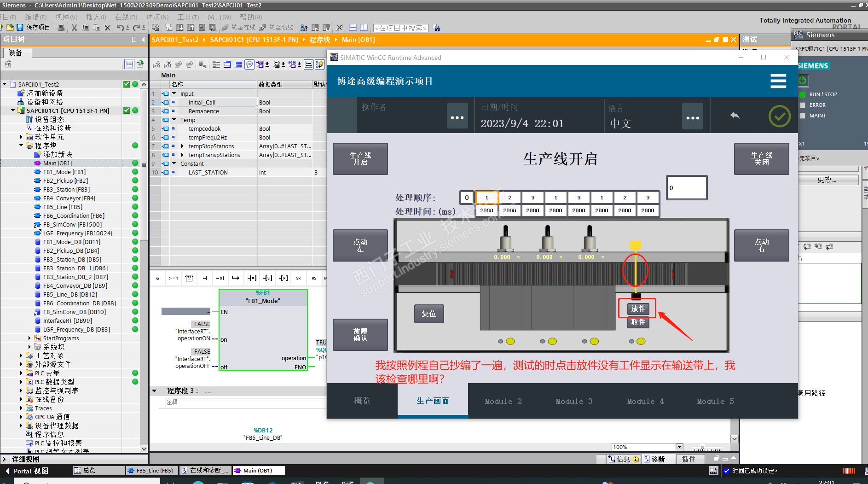The height and width of the screenshot is (484, 868).
Task: Expand the StartPrograms folder
Action: click(29, 338)
